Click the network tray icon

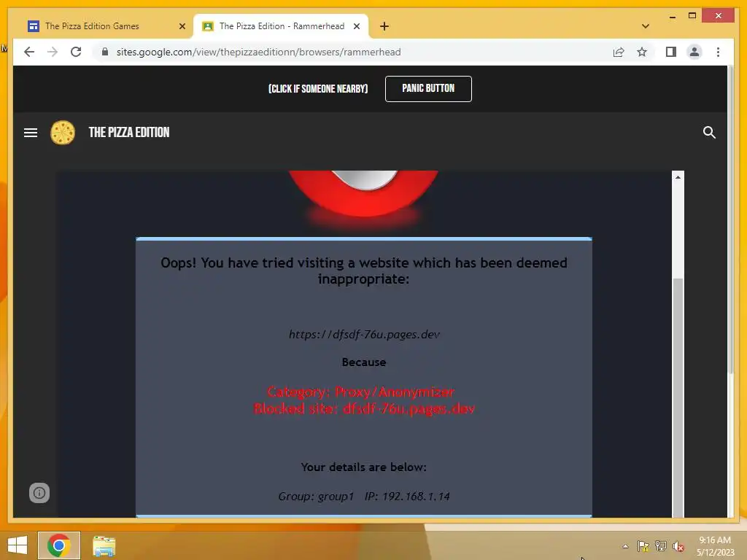click(661, 546)
